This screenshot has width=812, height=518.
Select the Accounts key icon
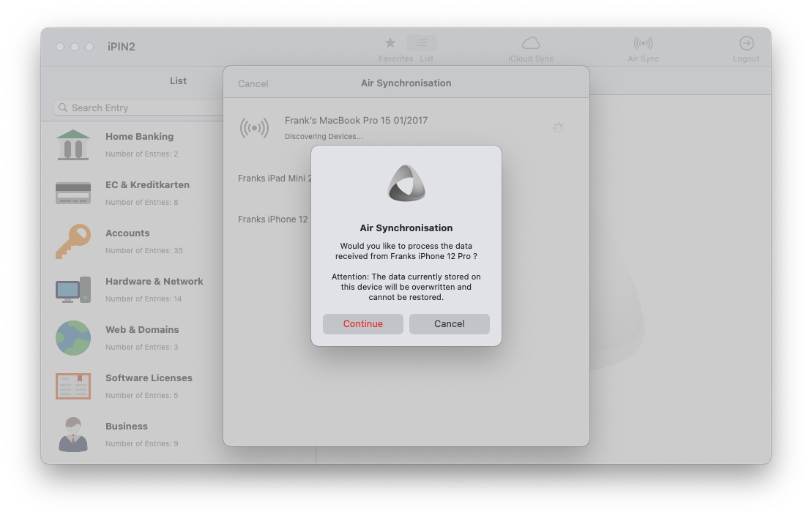73,241
